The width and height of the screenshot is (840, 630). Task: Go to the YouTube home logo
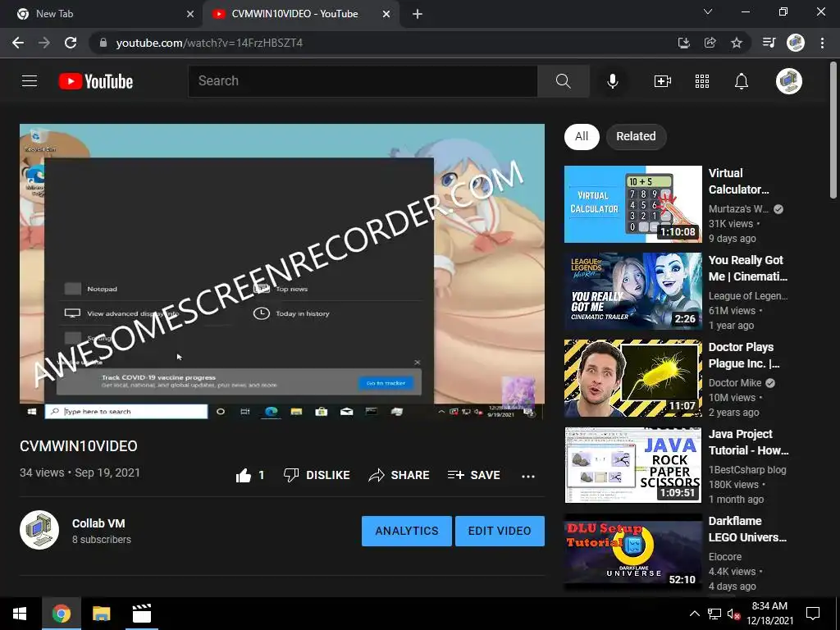pyautogui.click(x=95, y=81)
